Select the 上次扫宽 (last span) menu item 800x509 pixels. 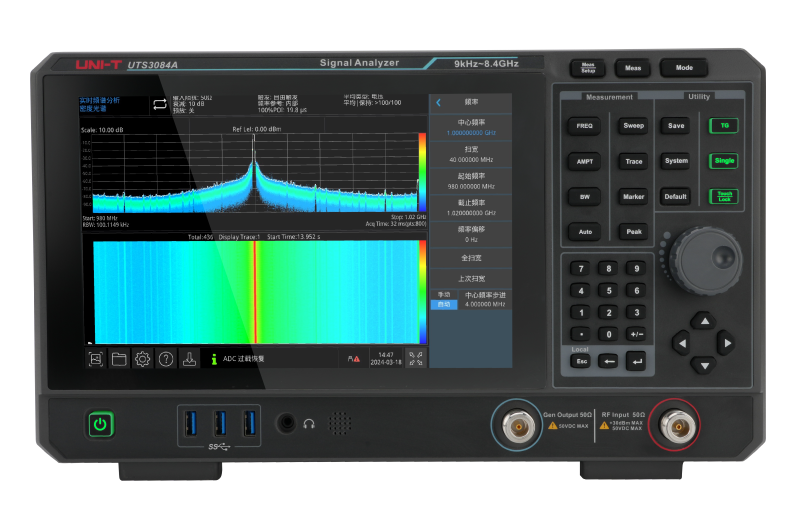click(x=470, y=278)
